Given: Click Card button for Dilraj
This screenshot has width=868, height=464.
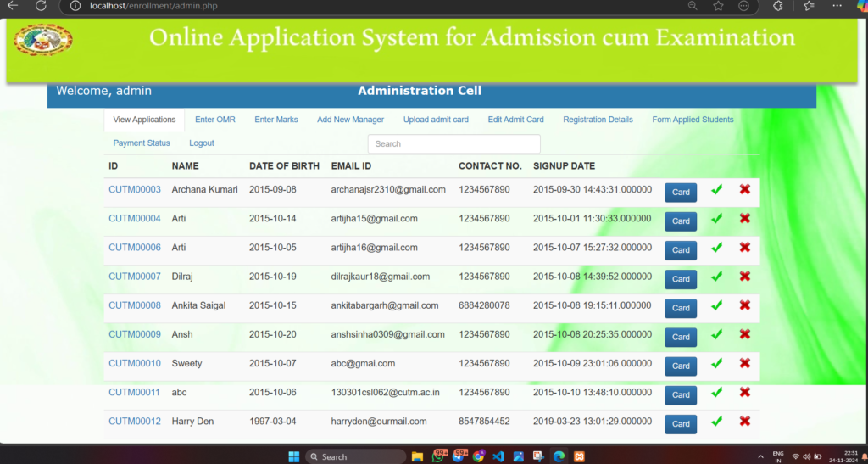Looking at the screenshot, I should pyautogui.click(x=681, y=279).
